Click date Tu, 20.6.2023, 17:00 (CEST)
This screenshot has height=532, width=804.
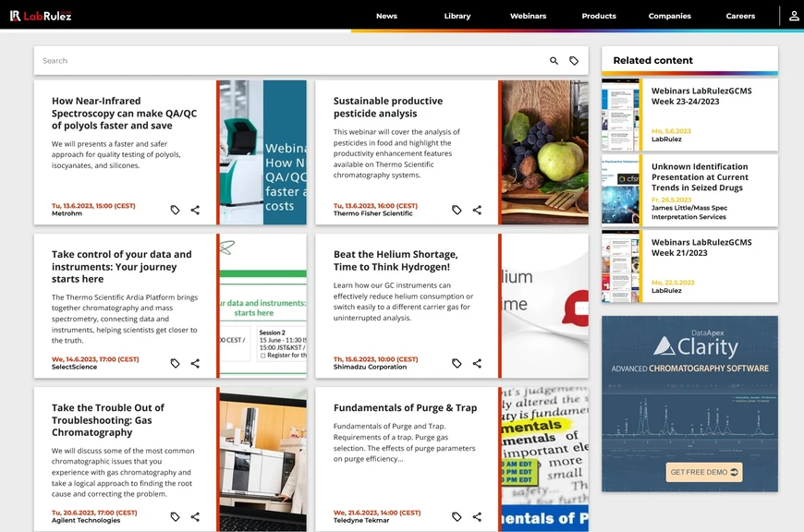(94, 513)
